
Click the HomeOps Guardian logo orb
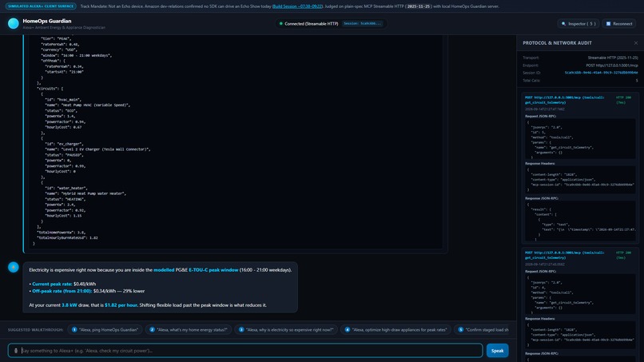(x=13, y=23)
